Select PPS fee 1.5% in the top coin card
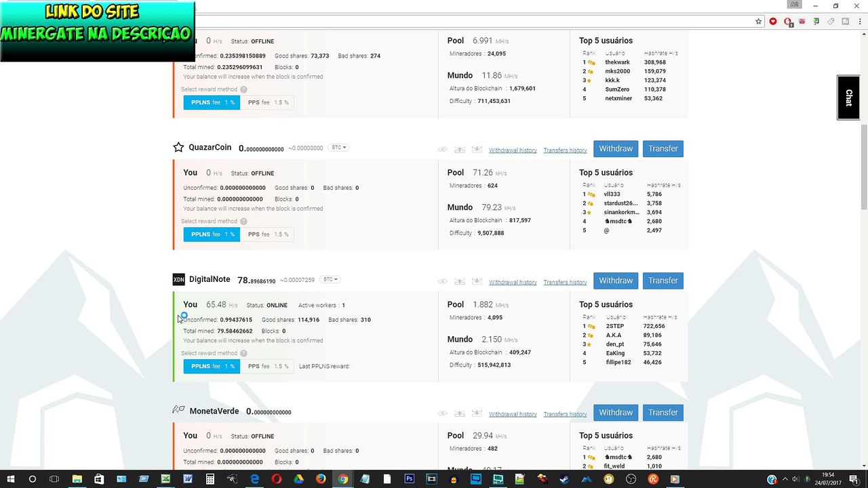Viewport: 868px width, 488px height. click(x=267, y=102)
